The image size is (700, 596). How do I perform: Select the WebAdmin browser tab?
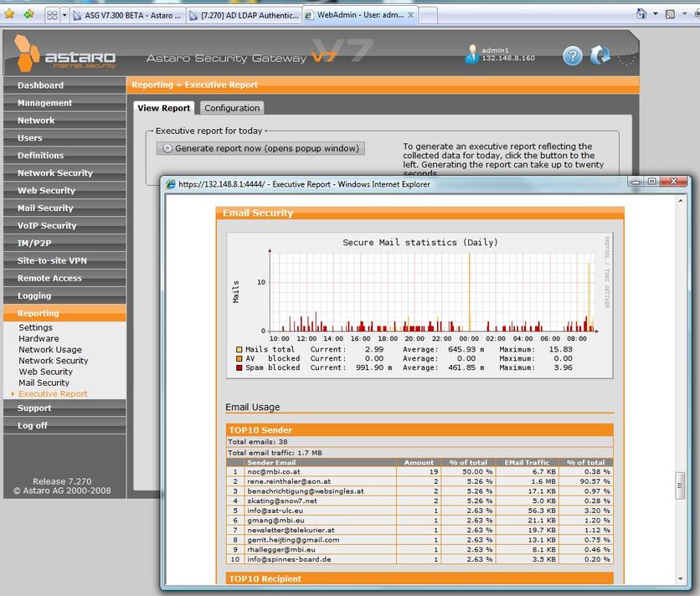point(355,15)
